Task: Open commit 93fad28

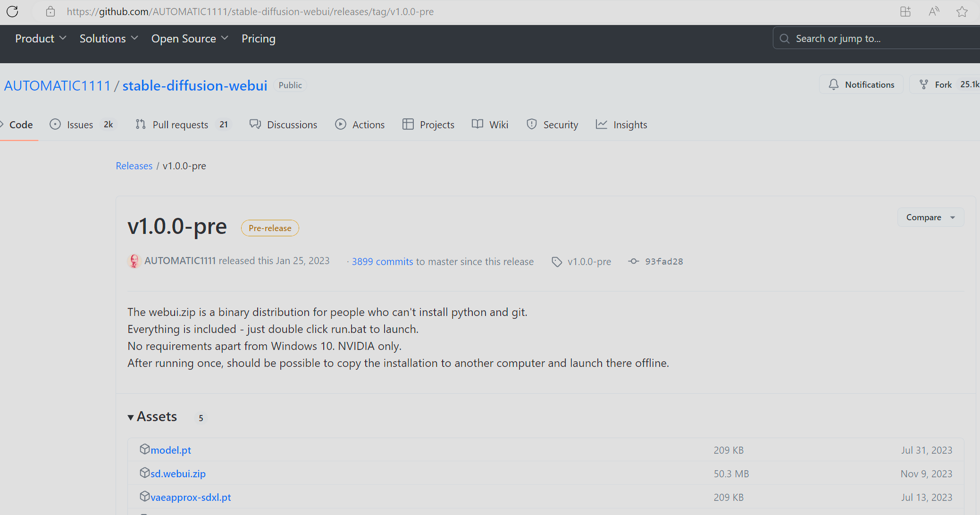Action: [664, 262]
